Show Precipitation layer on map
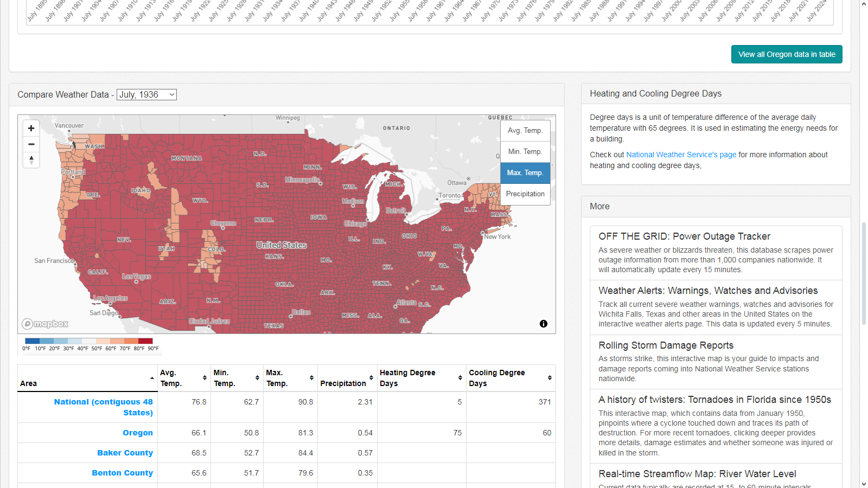Viewport: 868px width, 488px height. pos(525,194)
